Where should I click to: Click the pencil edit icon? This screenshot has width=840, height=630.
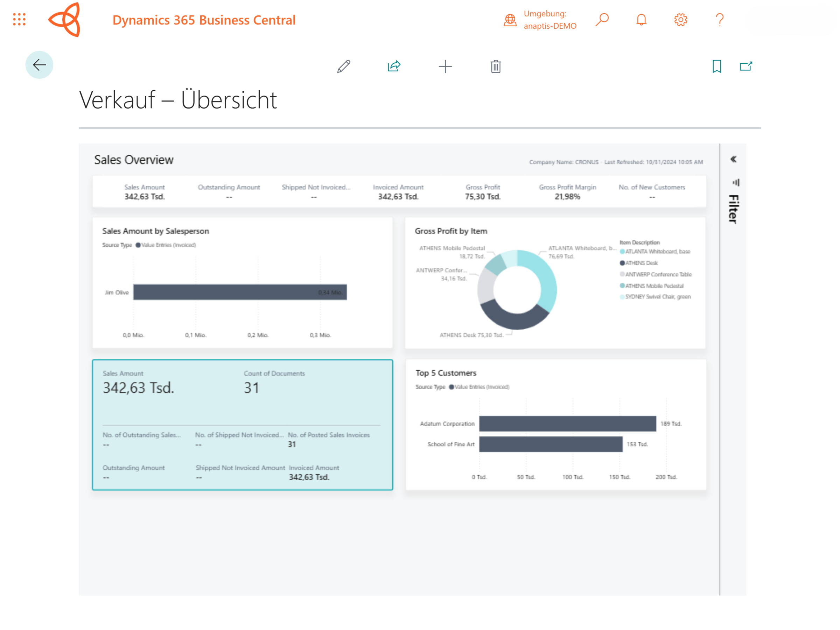[x=343, y=66]
